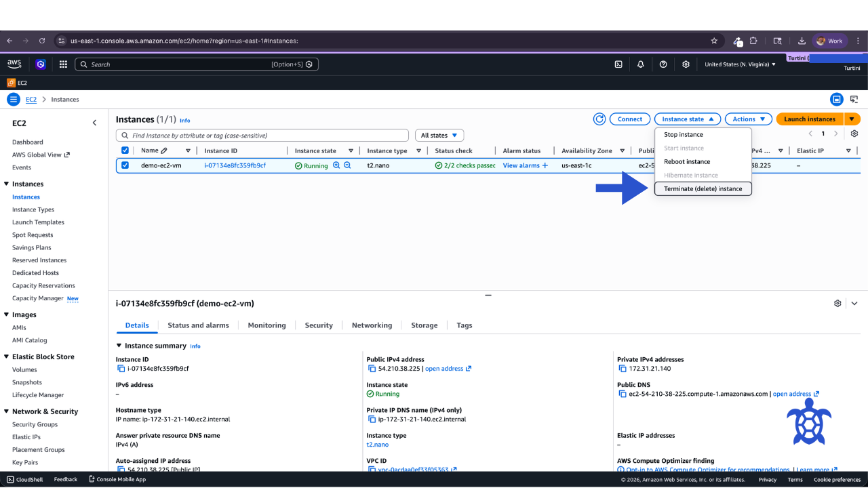Click the EC2 breadcrumb link

[31, 100]
